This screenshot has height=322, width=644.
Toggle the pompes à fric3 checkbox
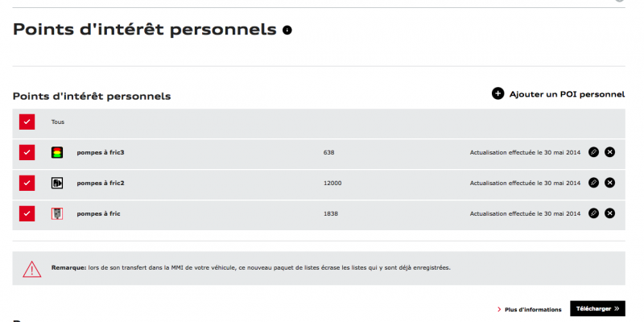(x=27, y=152)
